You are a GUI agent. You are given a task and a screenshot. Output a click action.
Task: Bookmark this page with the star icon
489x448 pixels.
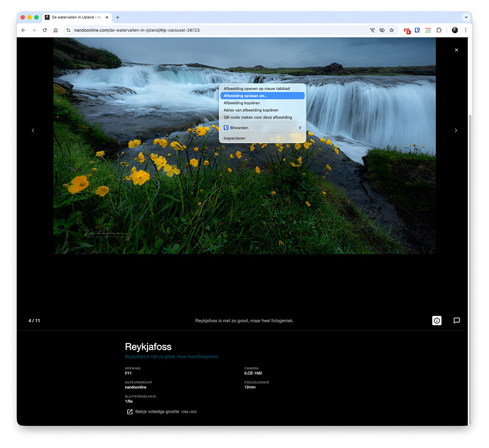tap(392, 31)
